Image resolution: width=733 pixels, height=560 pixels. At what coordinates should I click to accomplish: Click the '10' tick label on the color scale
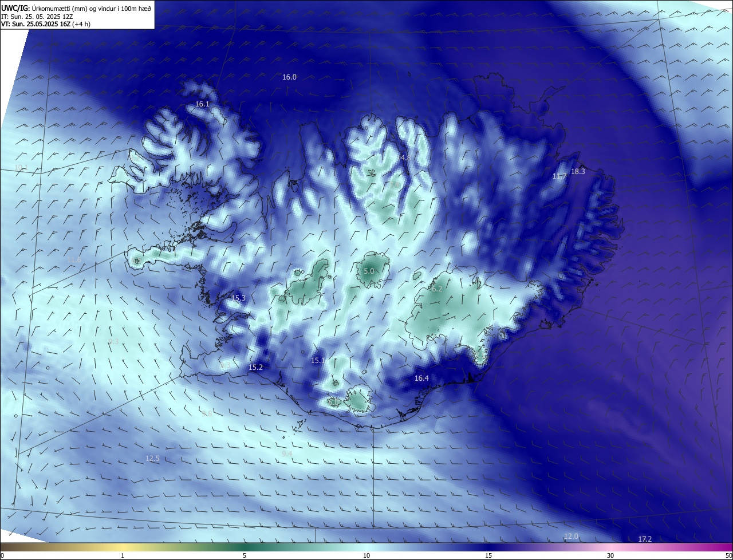[x=366, y=555]
